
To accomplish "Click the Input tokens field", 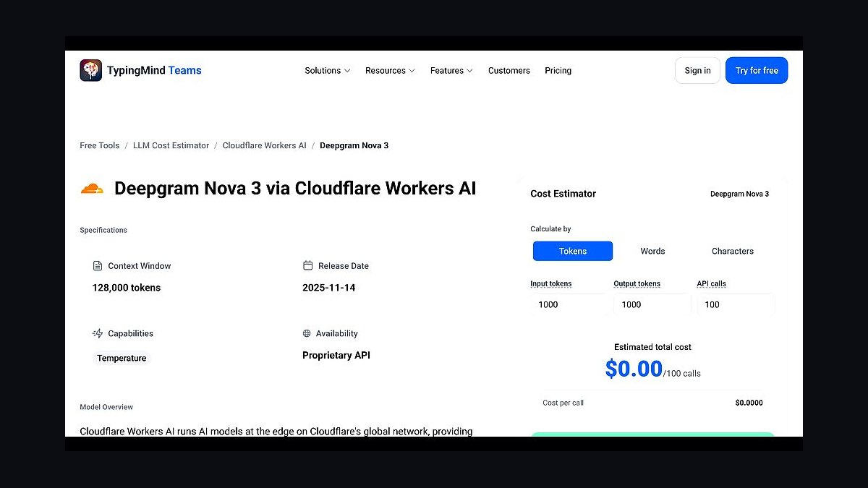I will [x=571, y=305].
